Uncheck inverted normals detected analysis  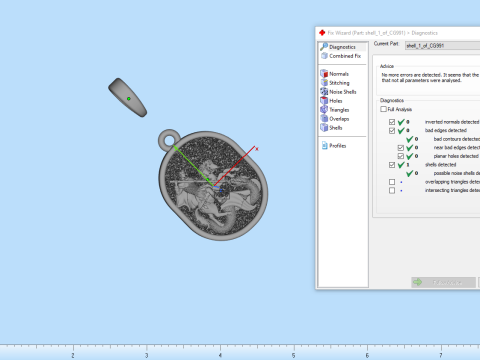tap(392, 122)
